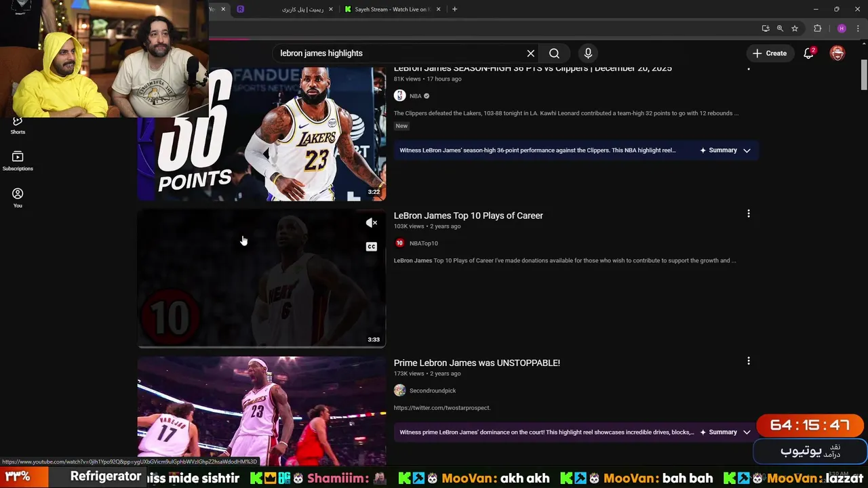Open the NBA channel avatar

[x=399, y=96]
